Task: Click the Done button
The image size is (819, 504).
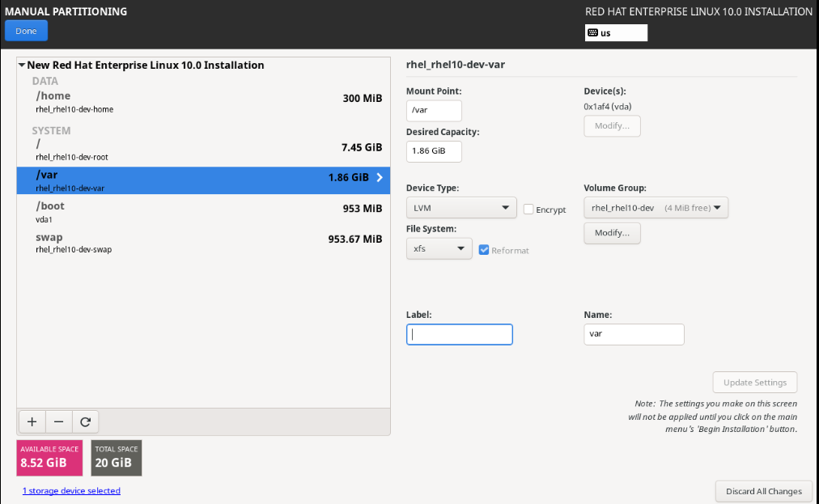Action: 26,31
